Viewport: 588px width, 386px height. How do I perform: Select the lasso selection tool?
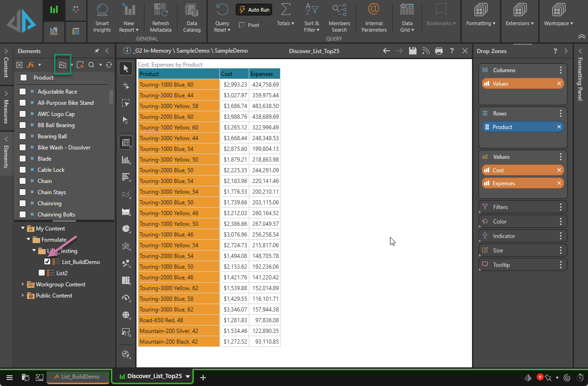[x=125, y=102]
